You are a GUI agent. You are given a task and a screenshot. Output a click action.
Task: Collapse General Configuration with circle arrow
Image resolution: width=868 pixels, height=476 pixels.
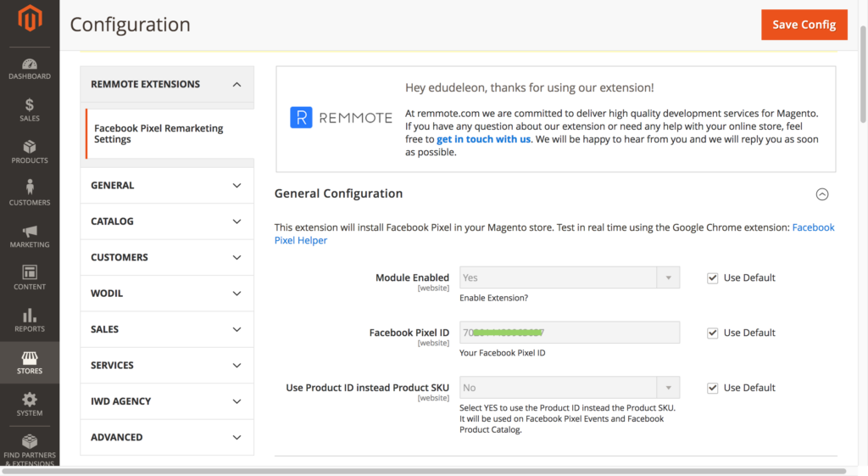click(x=822, y=194)
